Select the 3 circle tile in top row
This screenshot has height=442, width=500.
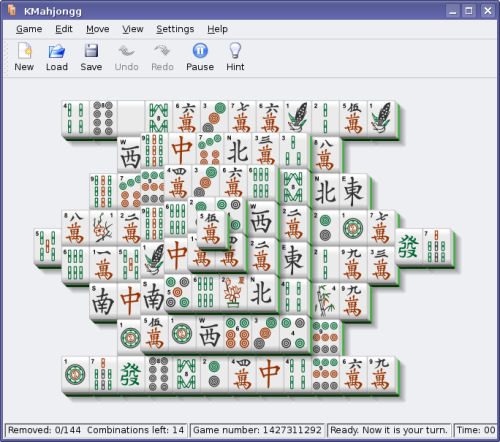coord(214,118)
